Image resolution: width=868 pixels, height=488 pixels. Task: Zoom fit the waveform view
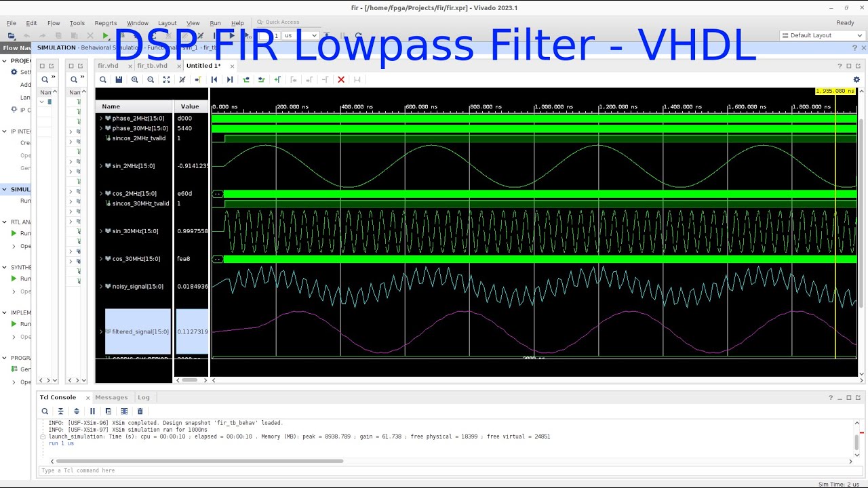(166, 79)
